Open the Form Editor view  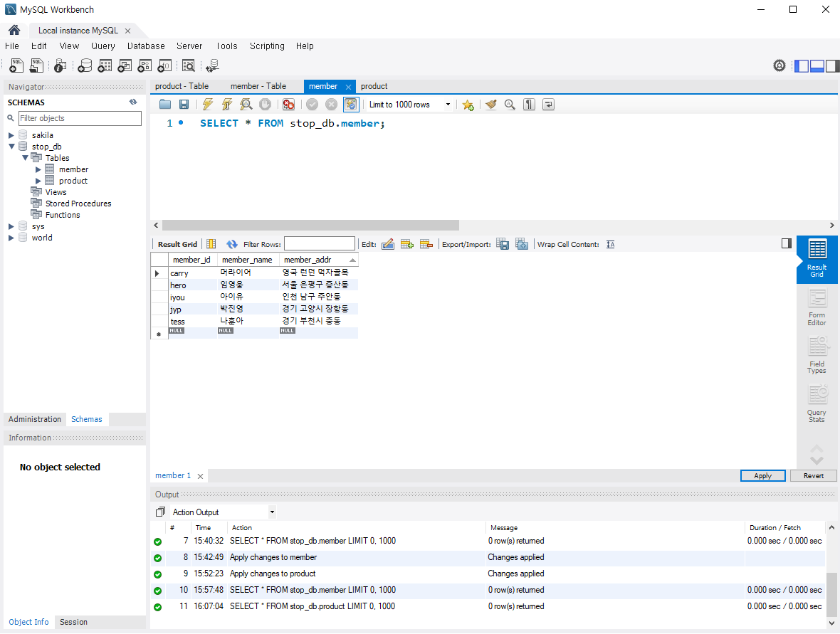817,307
